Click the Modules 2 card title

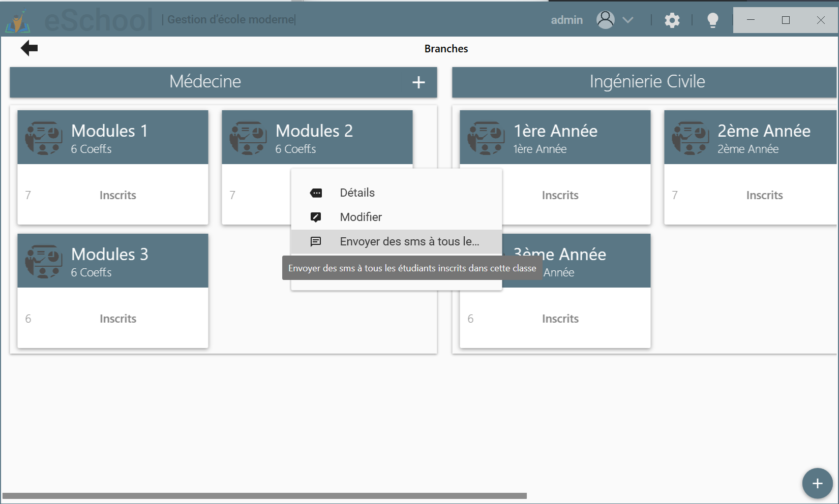tap(314, 131)
